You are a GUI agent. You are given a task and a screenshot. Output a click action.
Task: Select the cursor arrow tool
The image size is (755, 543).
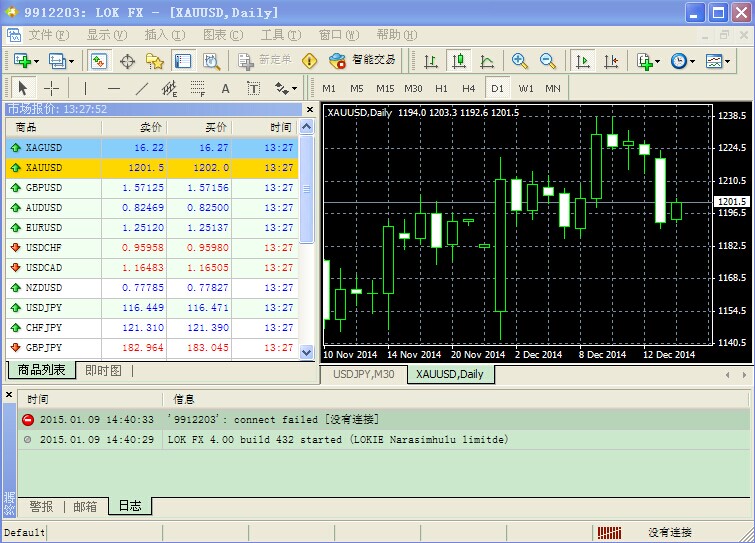tap(22, 89)
